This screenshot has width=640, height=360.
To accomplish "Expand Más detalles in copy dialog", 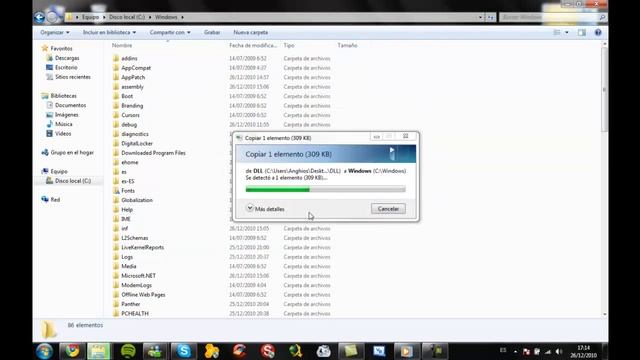I will 266,209.
